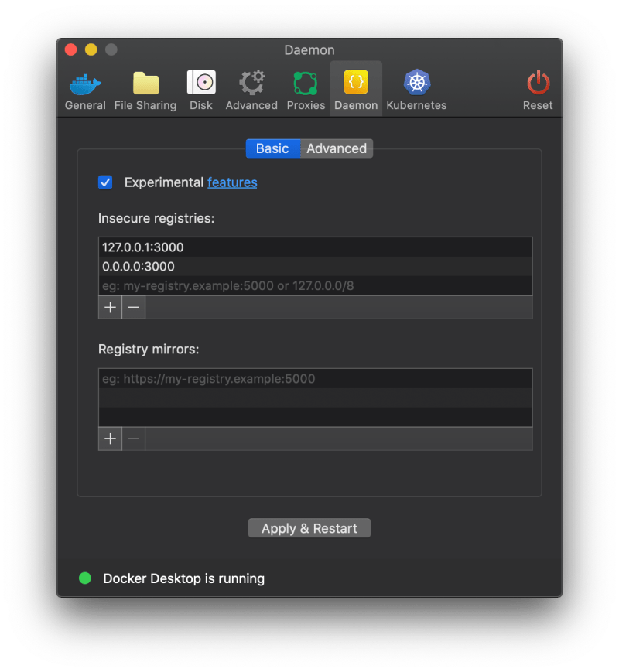Add an insecure registry with the plus button
This screenshot has width=619, height=672.
pos(110,307)
